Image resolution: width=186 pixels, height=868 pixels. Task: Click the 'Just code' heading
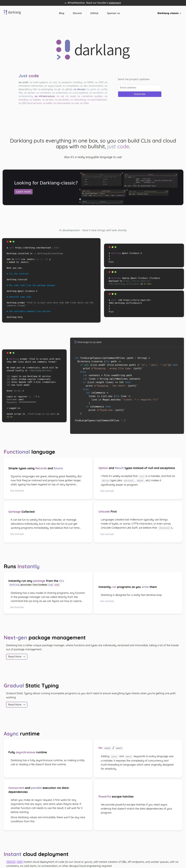click(x=29, y=76)
